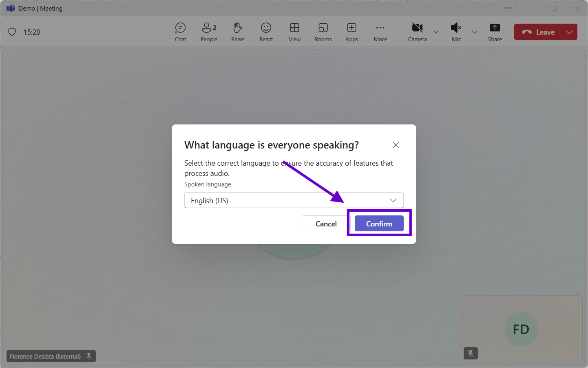Image resolution: width=588 pixels, height=368 pixels.
Task: Turn on the Camera
Action: pos(417,32)
